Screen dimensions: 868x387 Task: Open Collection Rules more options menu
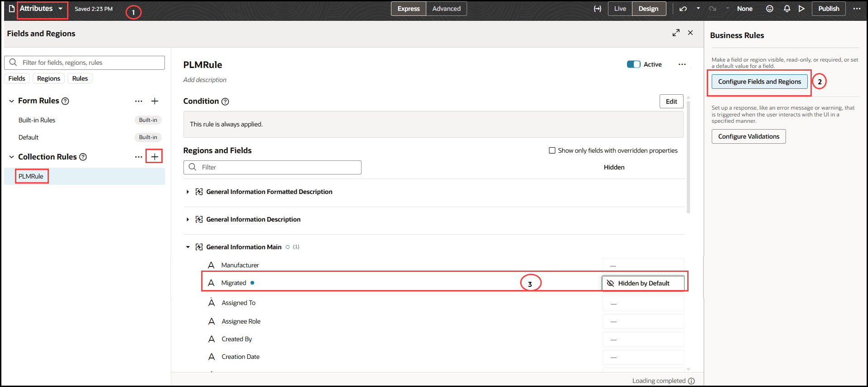(x=139, y=157)
